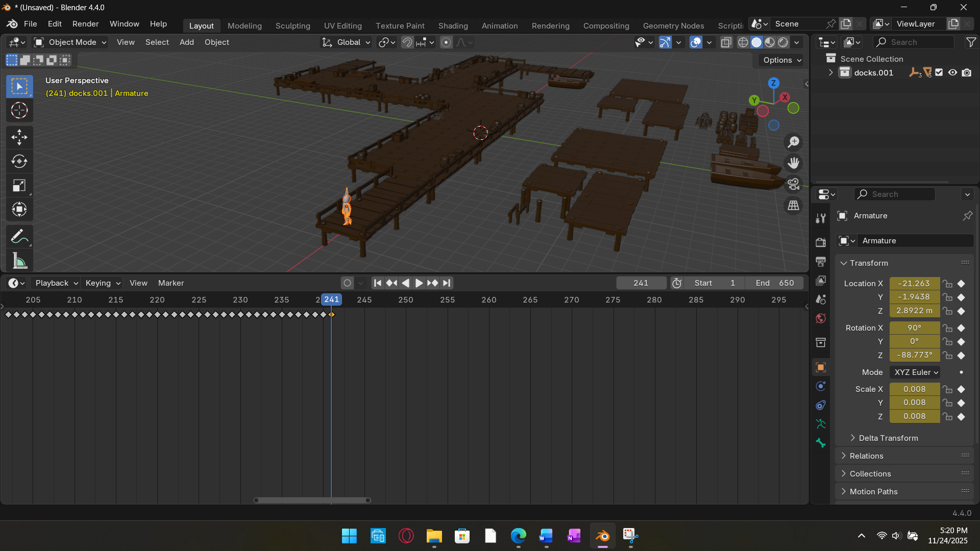980x551 pixels.
Task: Open the Scene properties tab
Action: pos(821,299)
